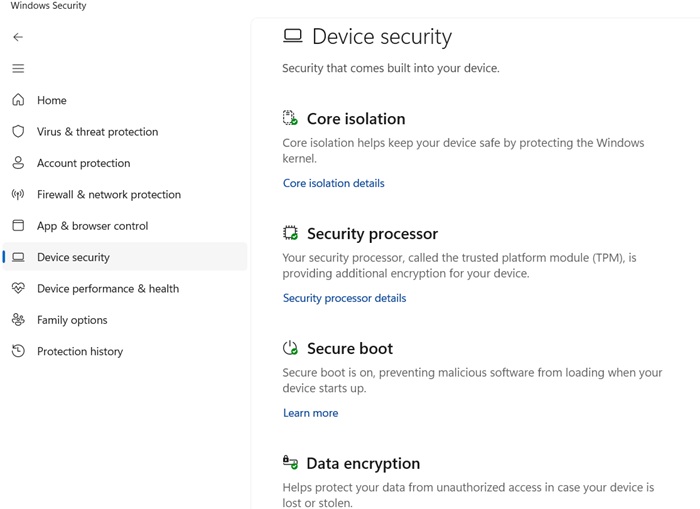Image resolution: width=700 pixels, height=509 pixels.
Task: Select Device security label in the sidebar
Action: pyautogui.click(x=73, y=257)
